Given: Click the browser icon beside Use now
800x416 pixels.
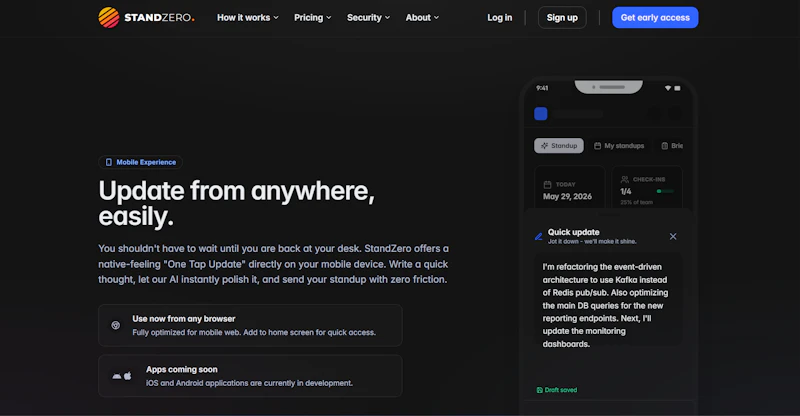Looking at the screenshot, I should coord(116,325).
